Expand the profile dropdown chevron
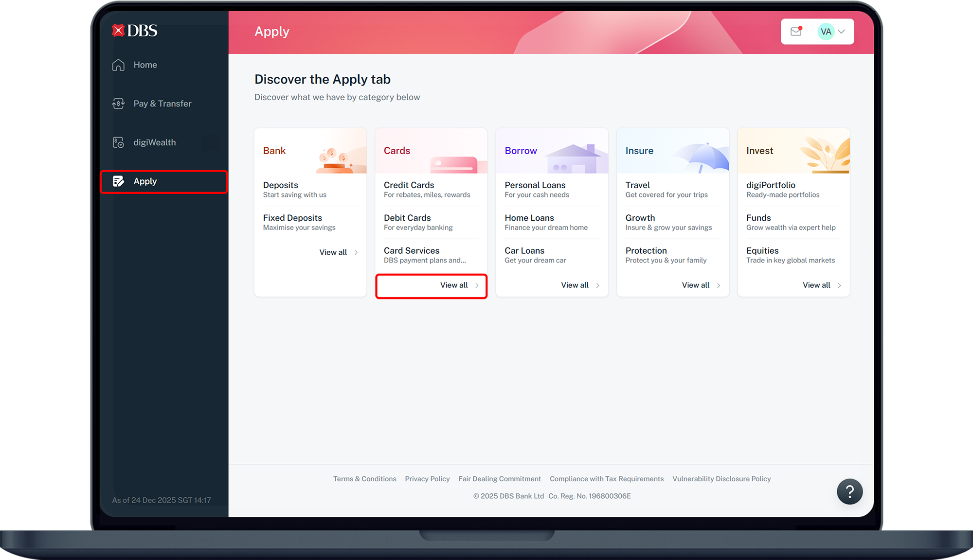Screen dimensions: 973x560 (842, 32)
